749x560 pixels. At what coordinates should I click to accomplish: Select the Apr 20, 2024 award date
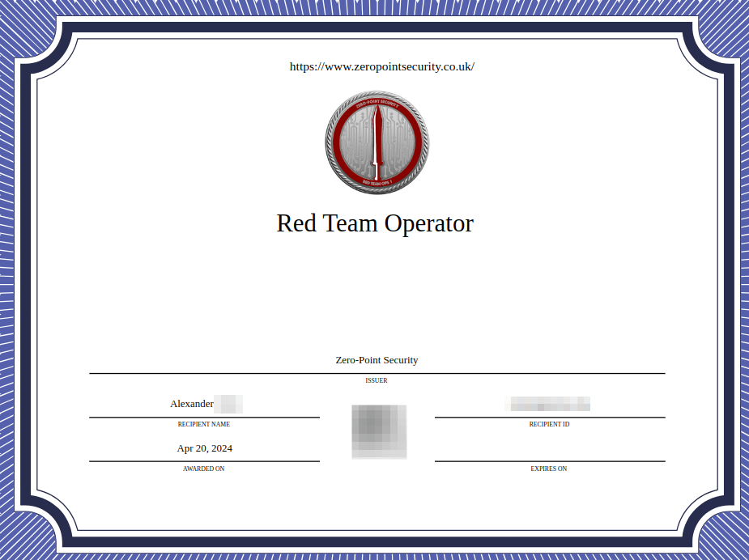[x=204, y=448]
